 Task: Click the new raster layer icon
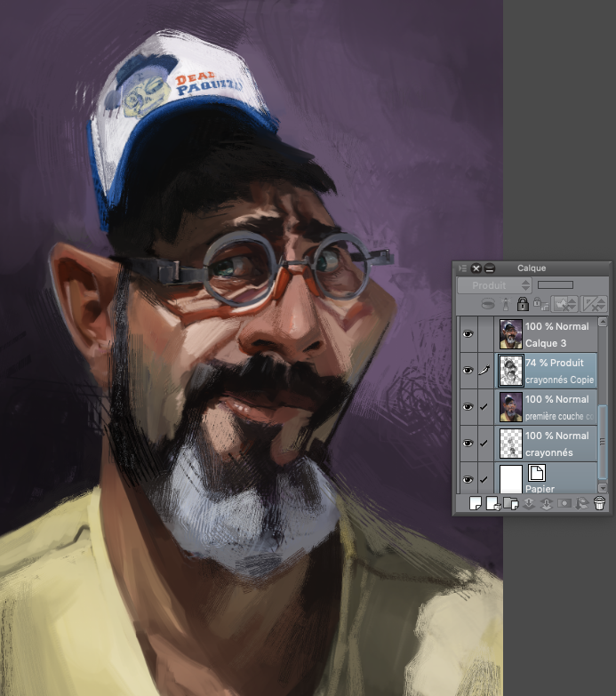[x=475, y=504]
